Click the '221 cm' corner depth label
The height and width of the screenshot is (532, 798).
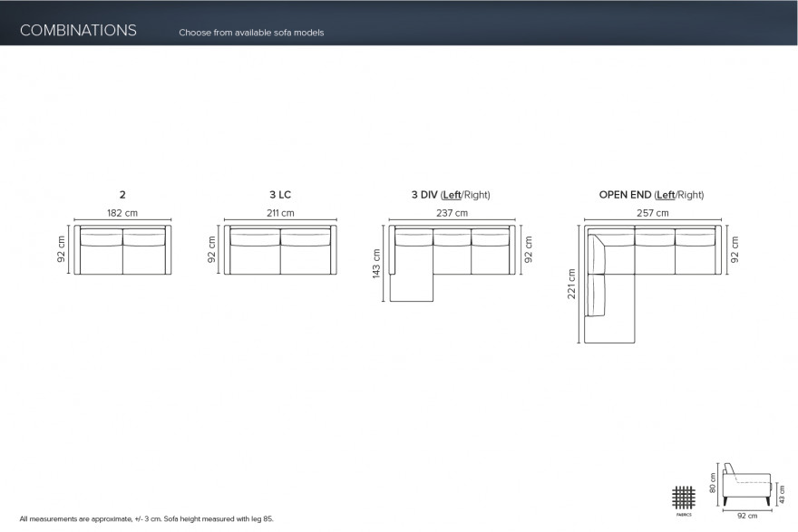(x=571, y=284)
